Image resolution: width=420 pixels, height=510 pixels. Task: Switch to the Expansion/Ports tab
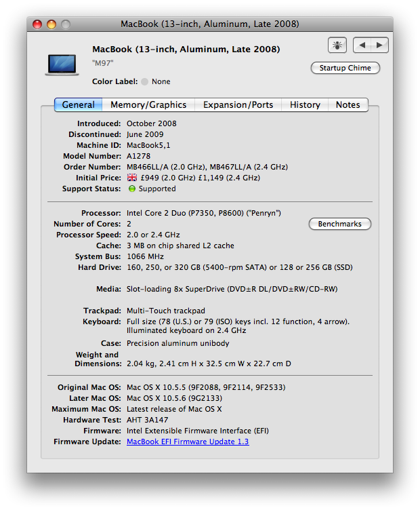coord(238,104)
